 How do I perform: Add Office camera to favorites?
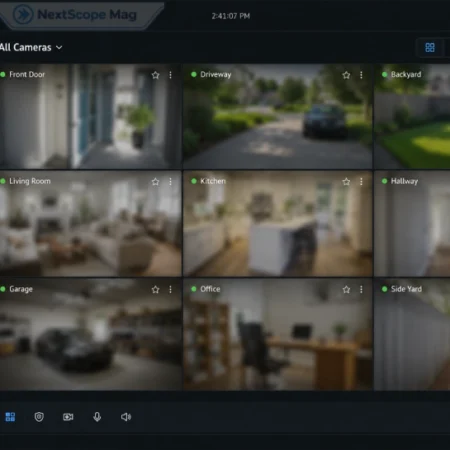click(346, 290)
